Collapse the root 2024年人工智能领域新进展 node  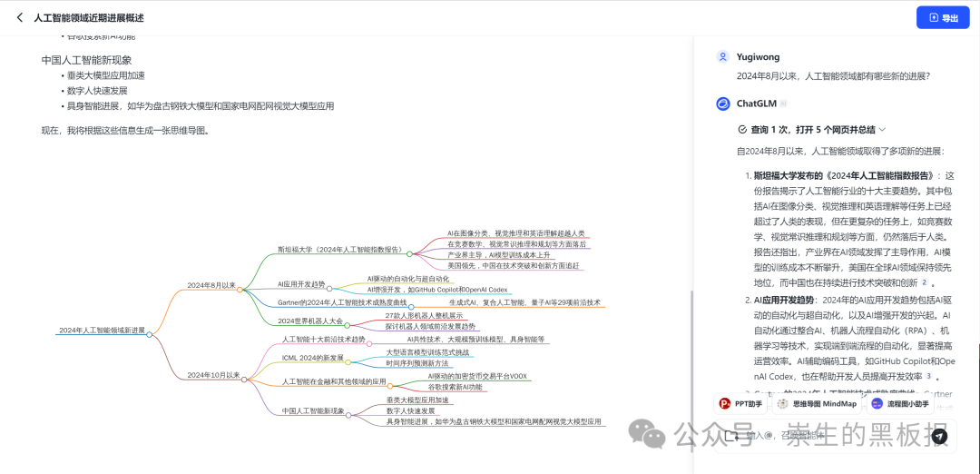click(150, 334)
